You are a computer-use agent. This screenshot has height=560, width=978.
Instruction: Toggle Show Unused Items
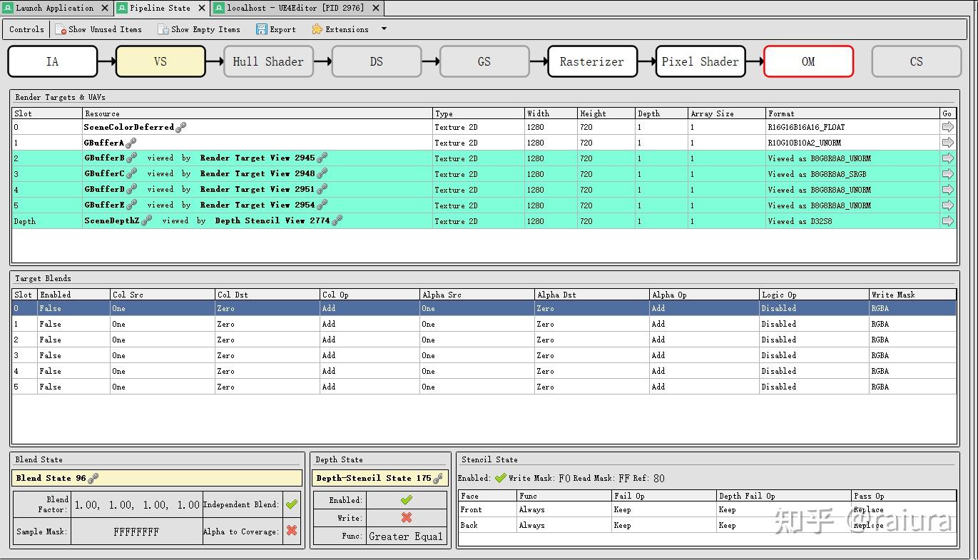pyautogui.click(x=98, y=29)
